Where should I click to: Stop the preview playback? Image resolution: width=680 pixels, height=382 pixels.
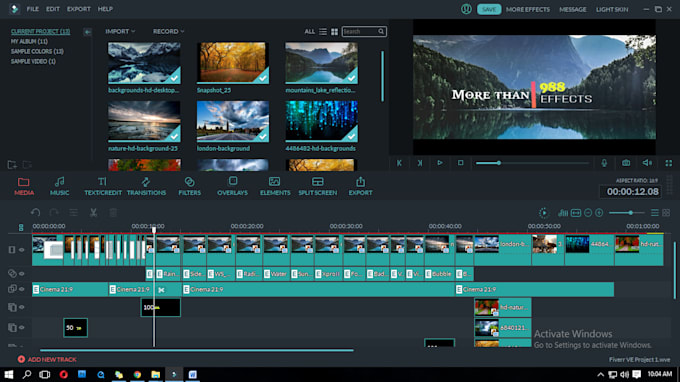461,163
